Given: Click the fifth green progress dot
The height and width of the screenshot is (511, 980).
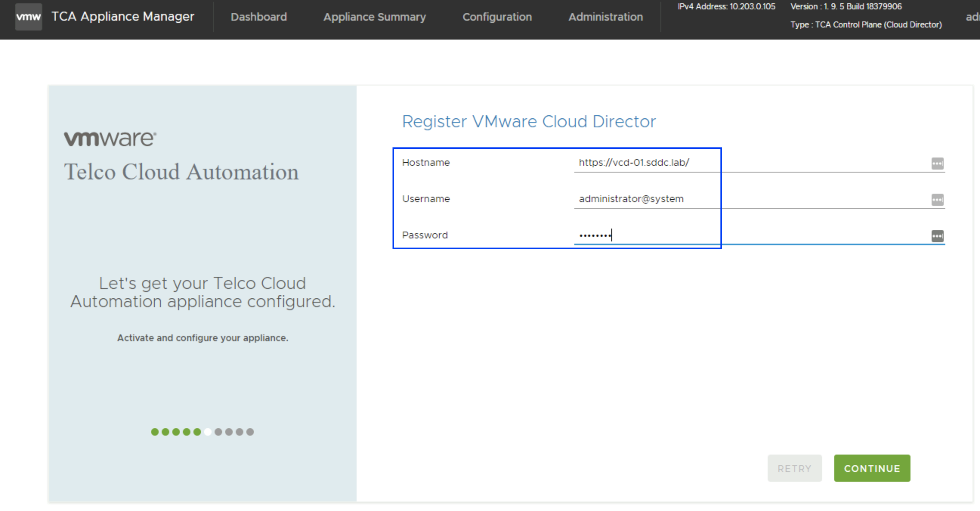Looking at the screenshot, I should point(197,432).
